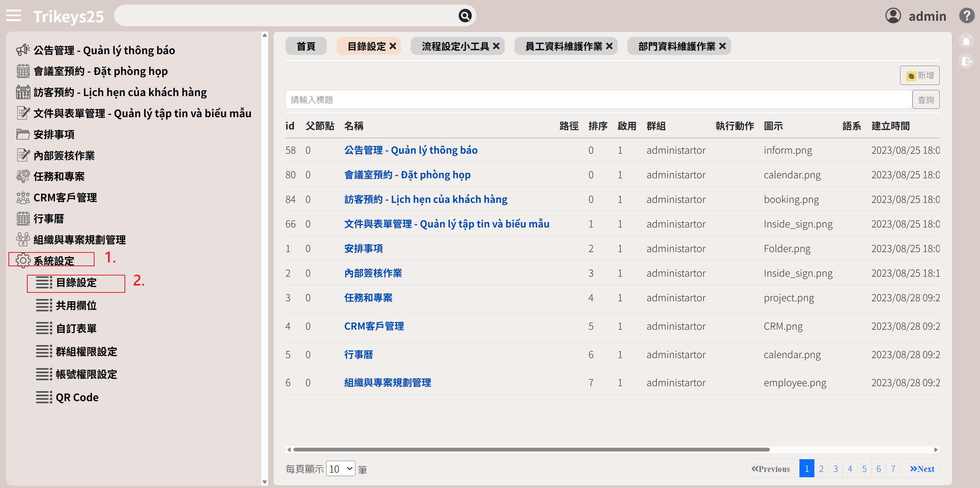
Task: Open the help question mark icon
Action: click(x=967, y=16)
